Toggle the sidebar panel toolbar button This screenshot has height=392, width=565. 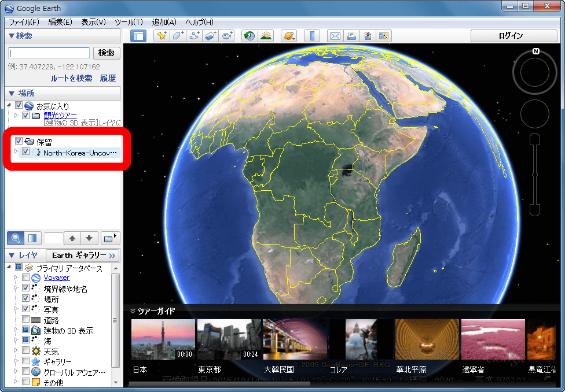pos(138,36)
